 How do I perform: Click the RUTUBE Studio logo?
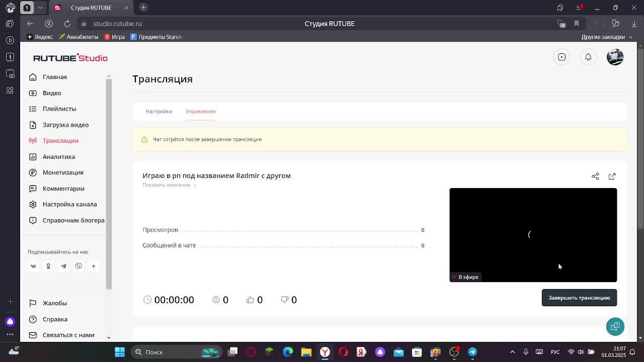point(70,58)
